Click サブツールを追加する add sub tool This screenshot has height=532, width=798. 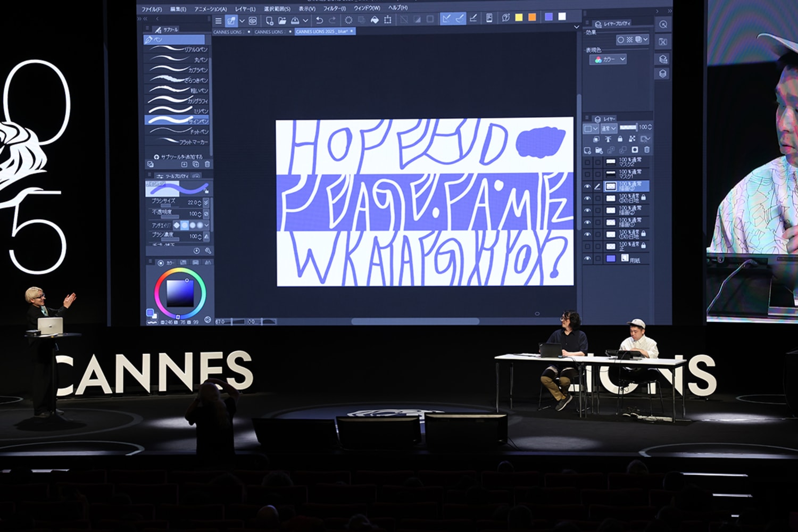pos(178,156)
